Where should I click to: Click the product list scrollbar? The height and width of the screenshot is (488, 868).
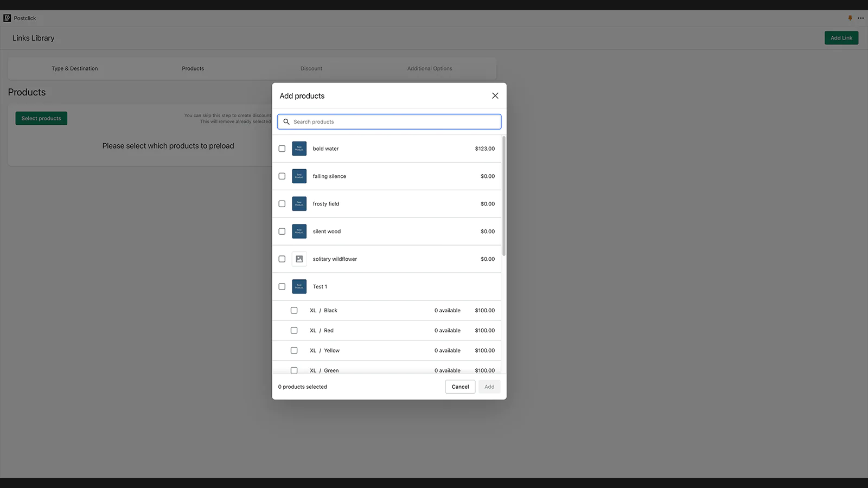pos(504,196)
